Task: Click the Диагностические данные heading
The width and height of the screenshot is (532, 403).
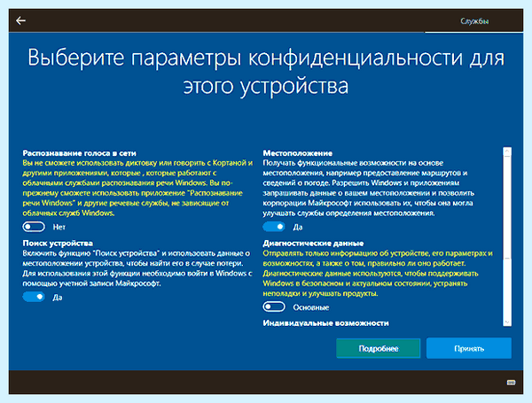Action: tap(313, 244)
